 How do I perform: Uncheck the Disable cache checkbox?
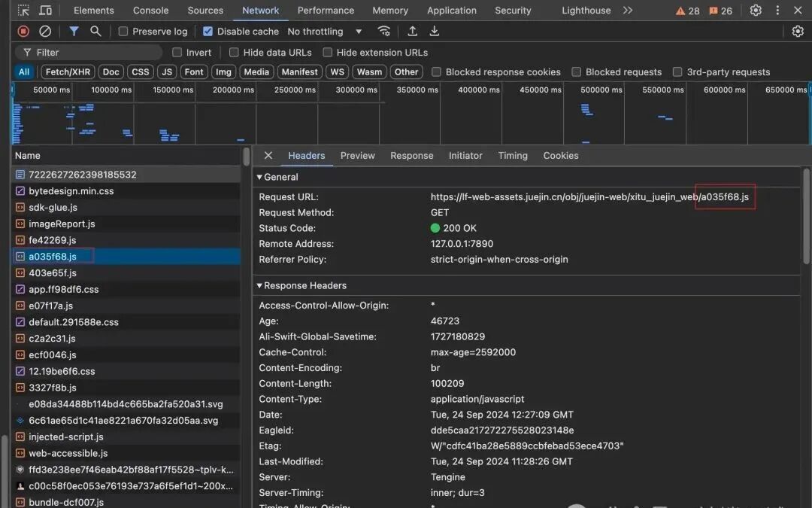pos(208,32)
